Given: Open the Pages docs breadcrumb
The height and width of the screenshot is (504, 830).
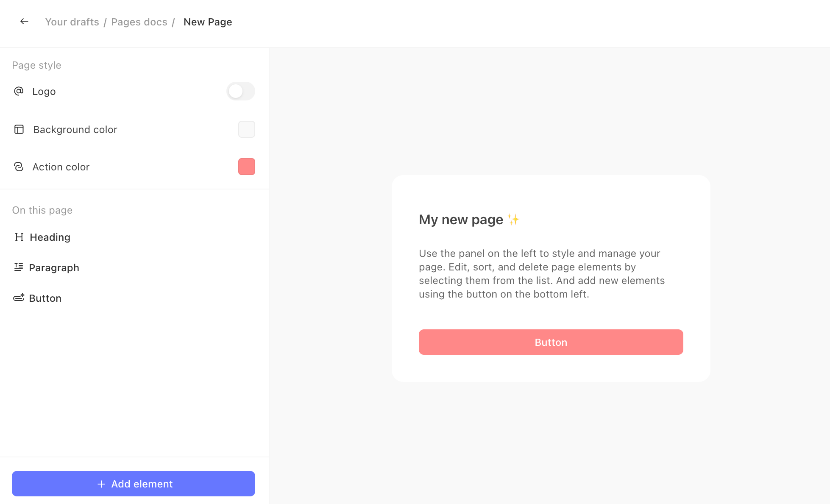Looking at the screenshot, I should pos(139,22).
